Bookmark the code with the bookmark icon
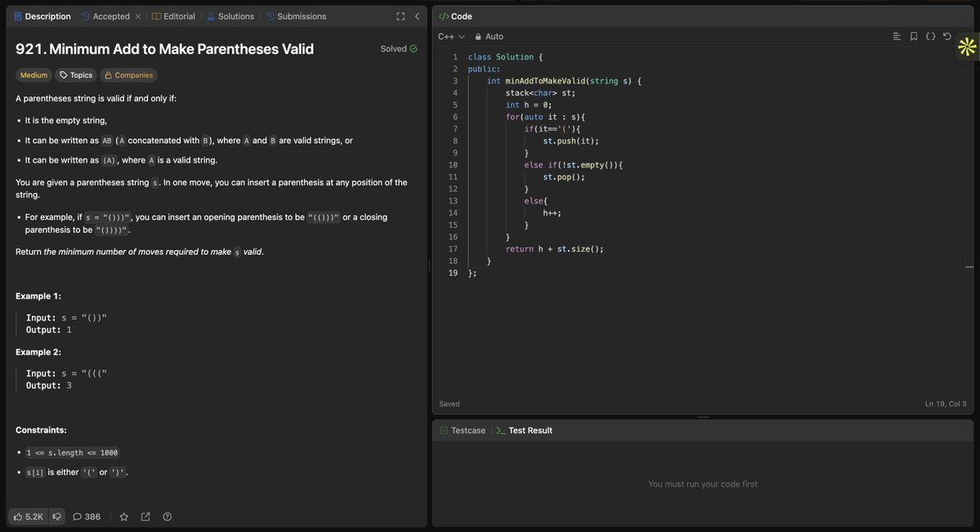 pyautogui.click(x=914, y=36)
